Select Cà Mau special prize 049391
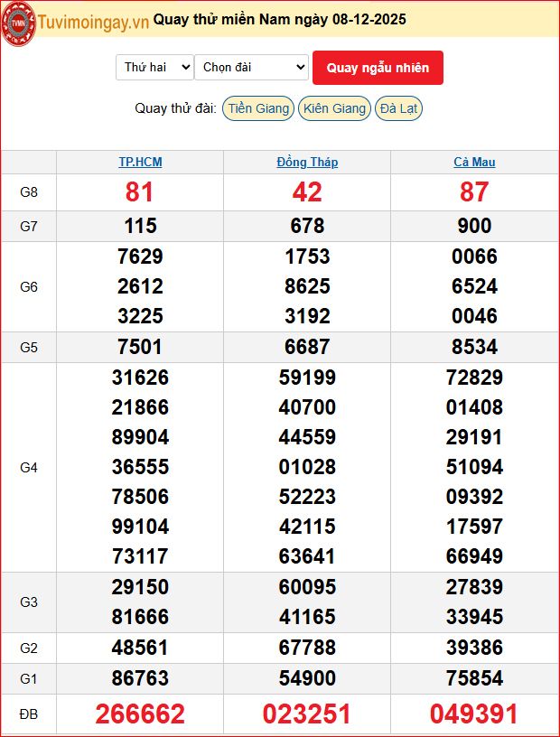The width and height of the screenshot is (560, 737). 474,714
